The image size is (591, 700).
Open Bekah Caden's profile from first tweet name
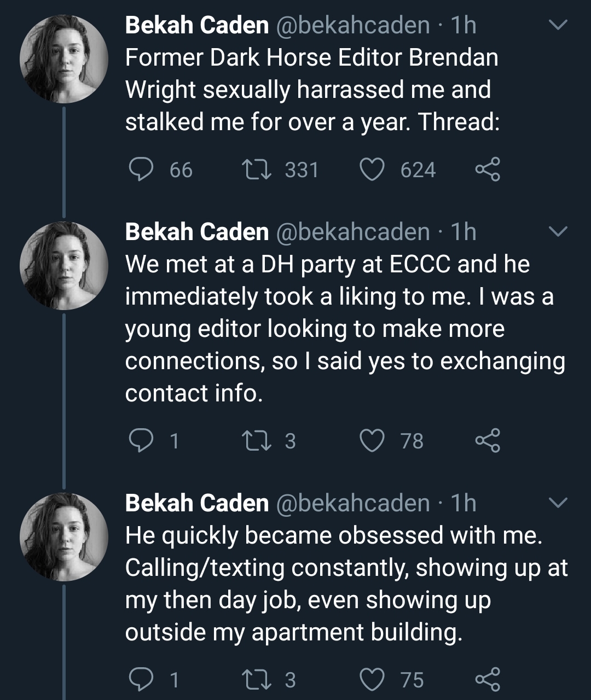197,26
